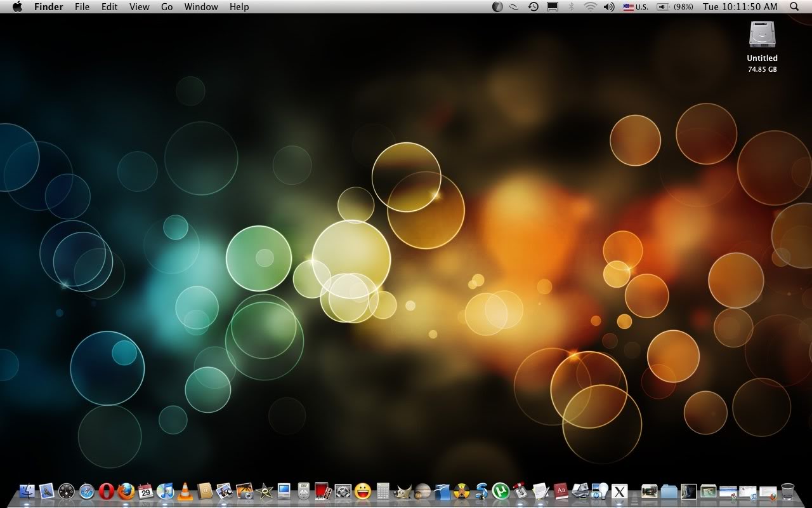Launch uTorrent green icon in dock

[501, 491]
